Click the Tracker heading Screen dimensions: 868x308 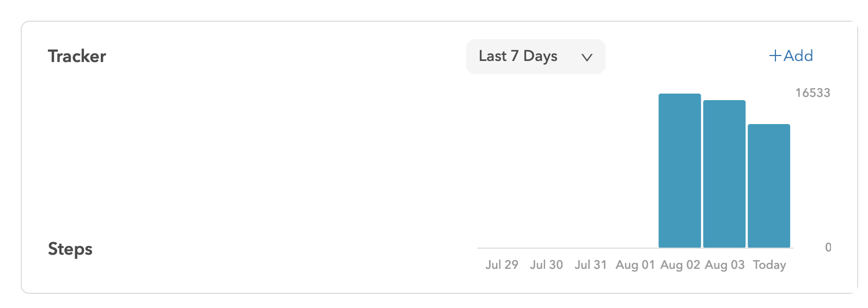click(77, 56)
